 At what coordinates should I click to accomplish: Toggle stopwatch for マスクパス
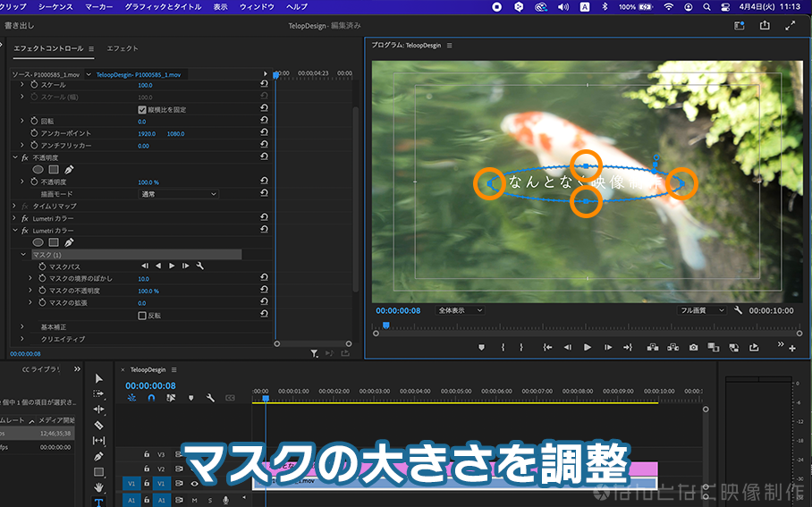click(x=42, y=266)
